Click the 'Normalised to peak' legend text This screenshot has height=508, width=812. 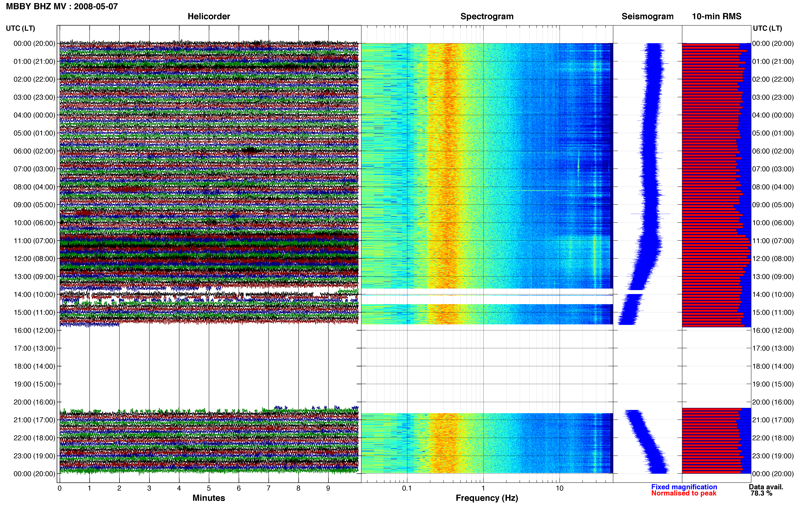click(x=684, y=493)
